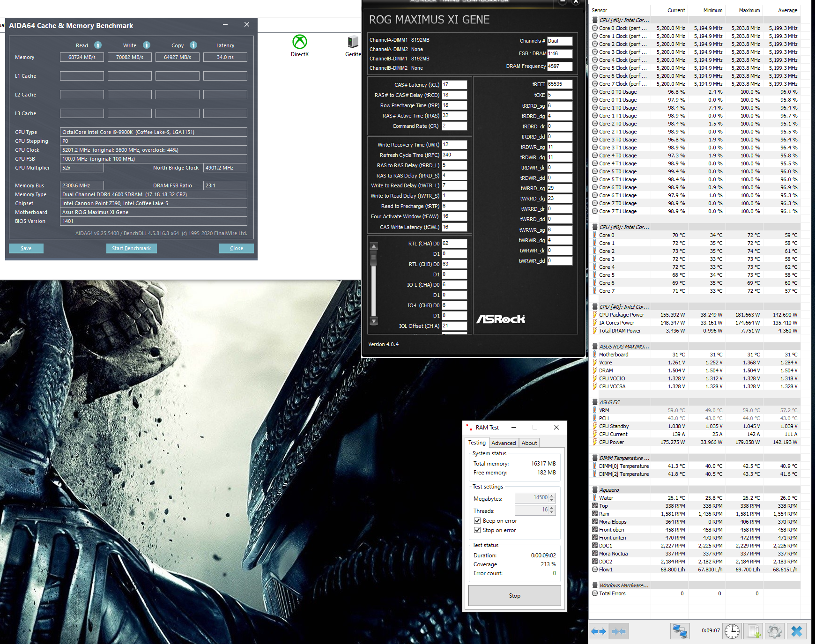815x644 pixels.
Task: Open the DirectX desktop shortcut
Action: click(x=300, y=46)
